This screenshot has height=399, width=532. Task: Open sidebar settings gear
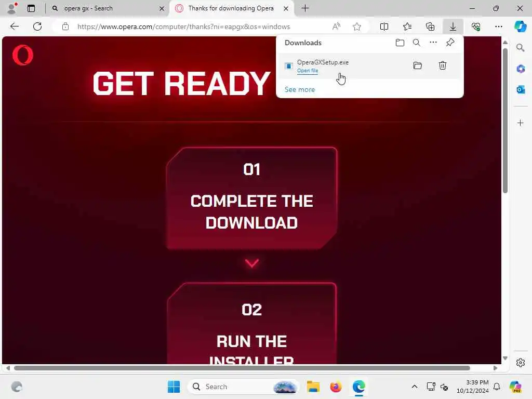(521, 363)
